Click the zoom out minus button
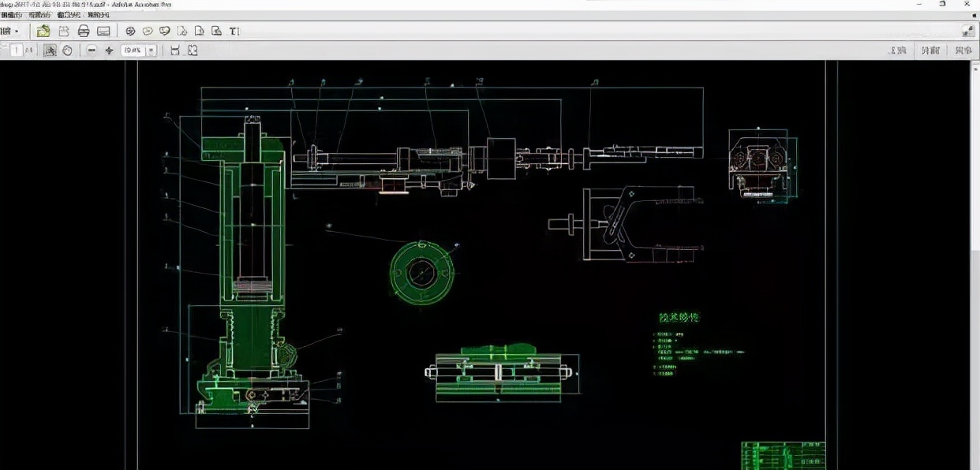The image size is (980, 470). (x=92, y=50)
